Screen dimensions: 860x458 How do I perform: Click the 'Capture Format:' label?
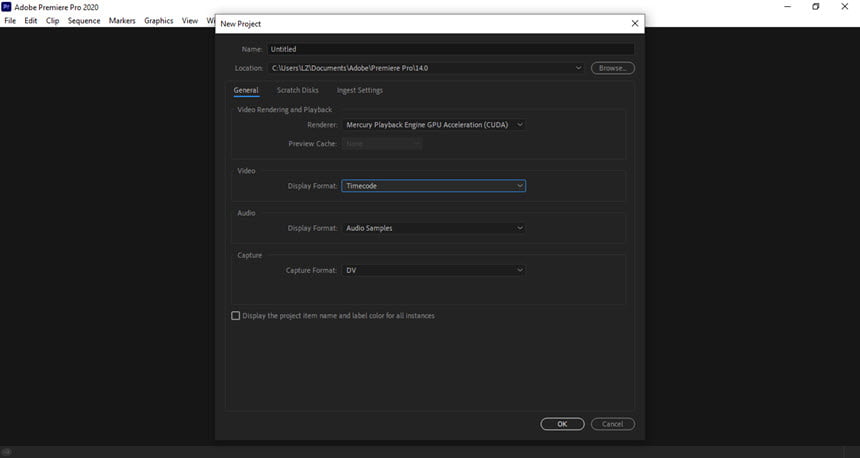(x=311, y=270)
